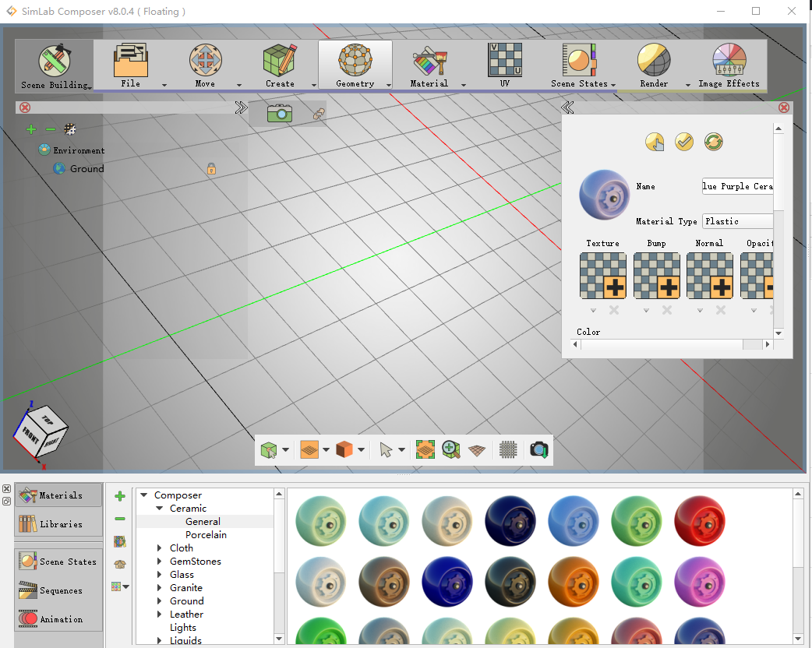
Task: Click the orange ground plane icon
Action: 309,449
